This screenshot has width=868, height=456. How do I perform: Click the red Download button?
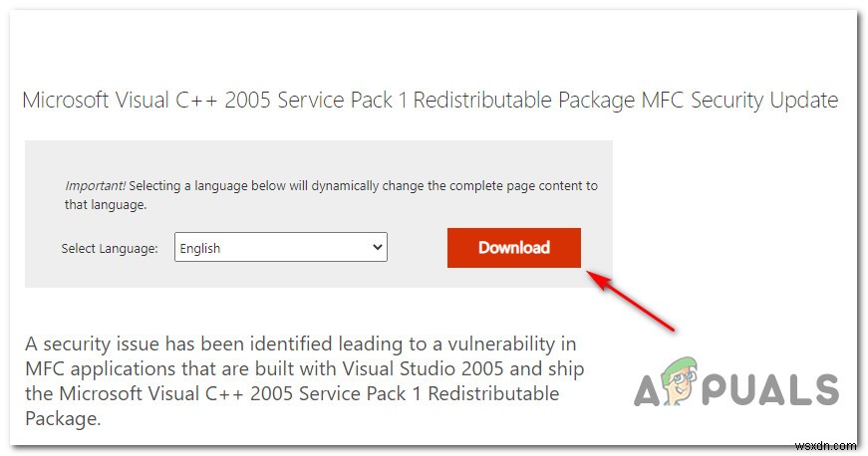point(513,248)
